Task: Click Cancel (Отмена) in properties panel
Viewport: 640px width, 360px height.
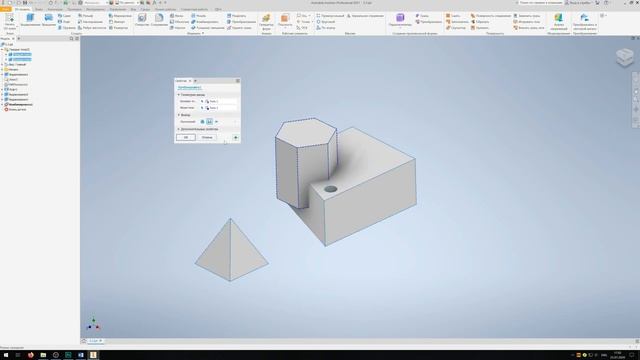Action: click(207, 138)
